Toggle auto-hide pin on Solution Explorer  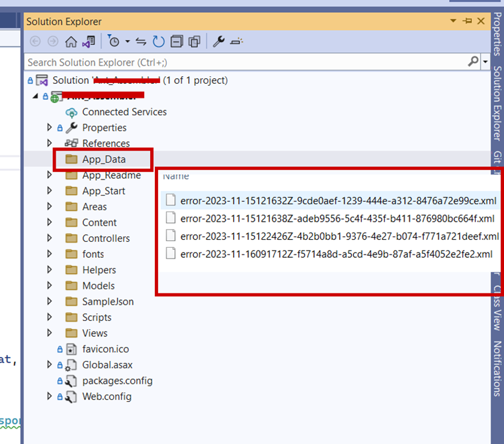point(467,21)
